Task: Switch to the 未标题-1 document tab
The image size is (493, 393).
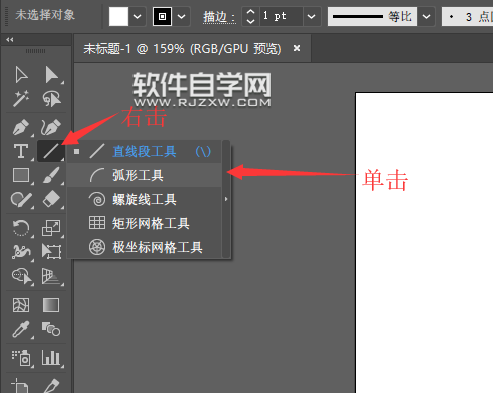Action: pyautogui.click(x=182, y=49)
